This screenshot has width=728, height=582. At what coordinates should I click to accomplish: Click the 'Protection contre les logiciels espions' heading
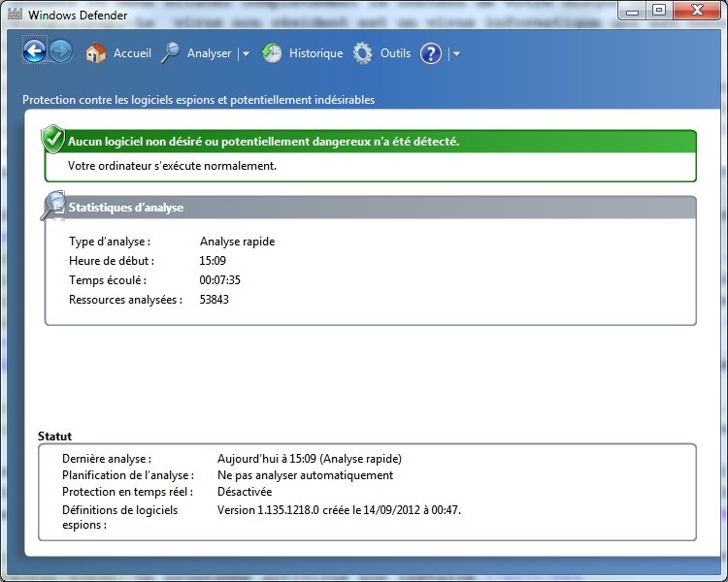(x=199, y=100)
